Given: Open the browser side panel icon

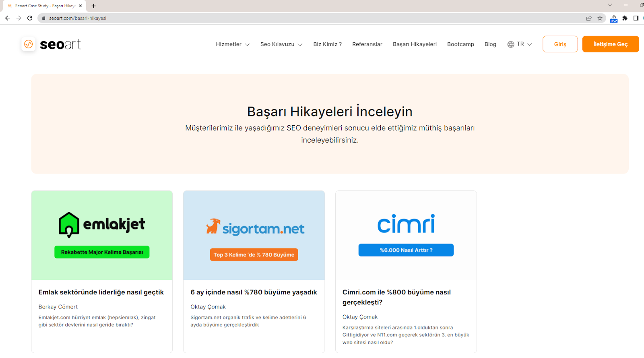Looking at the screenshot, I should [636, 18].
